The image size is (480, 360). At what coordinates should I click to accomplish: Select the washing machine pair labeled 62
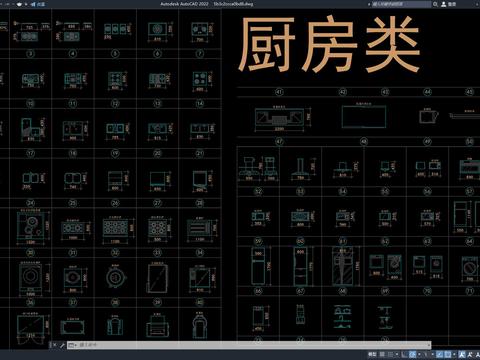385,267
